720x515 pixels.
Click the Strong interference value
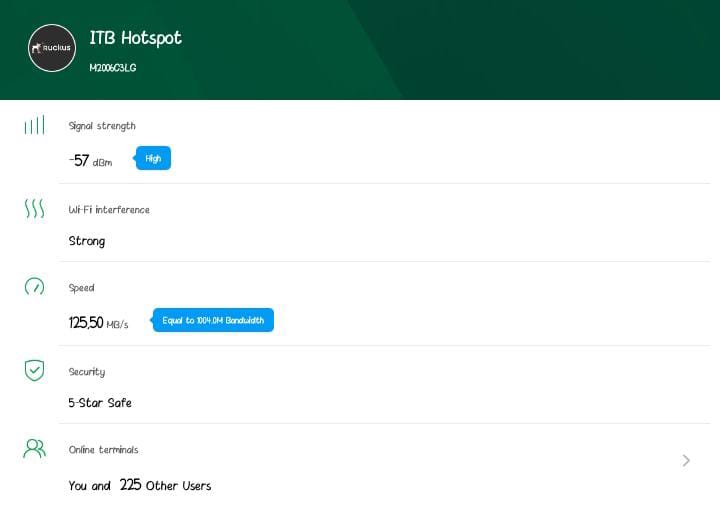86,241
